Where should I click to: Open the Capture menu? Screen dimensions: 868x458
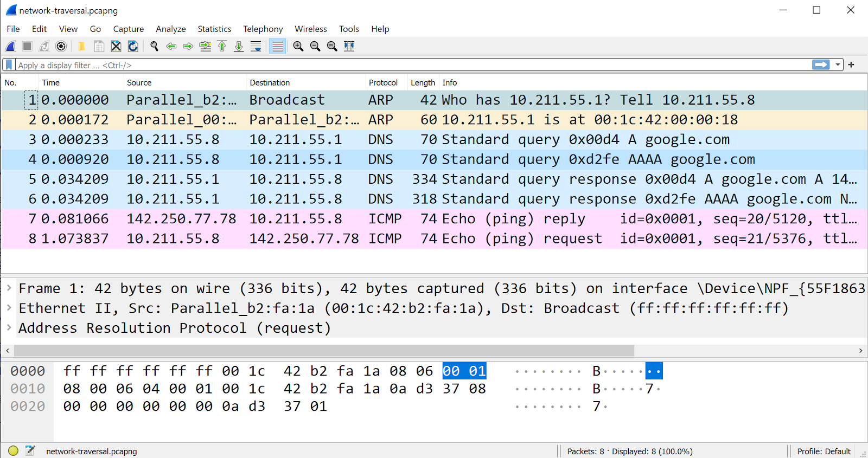129,29
